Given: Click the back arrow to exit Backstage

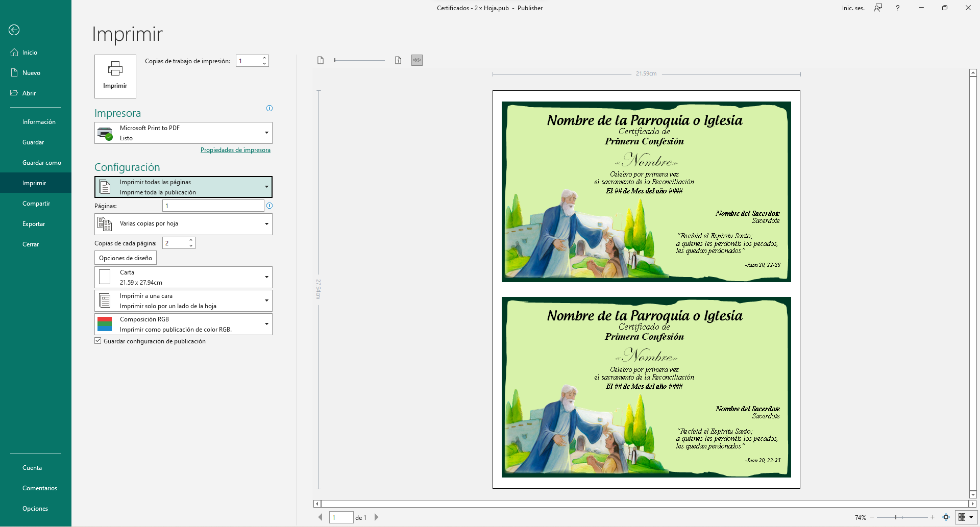Looking at the screenshot, I should coord(14,30).
